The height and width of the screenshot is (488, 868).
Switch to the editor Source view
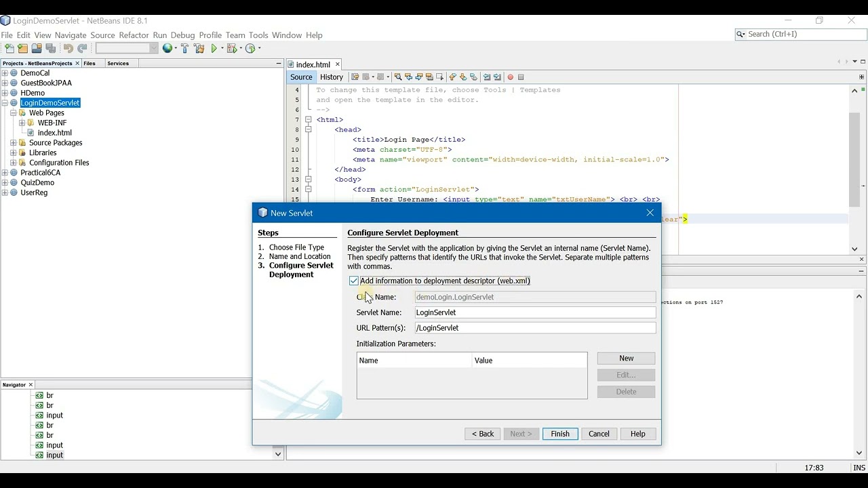coord(301,77)
